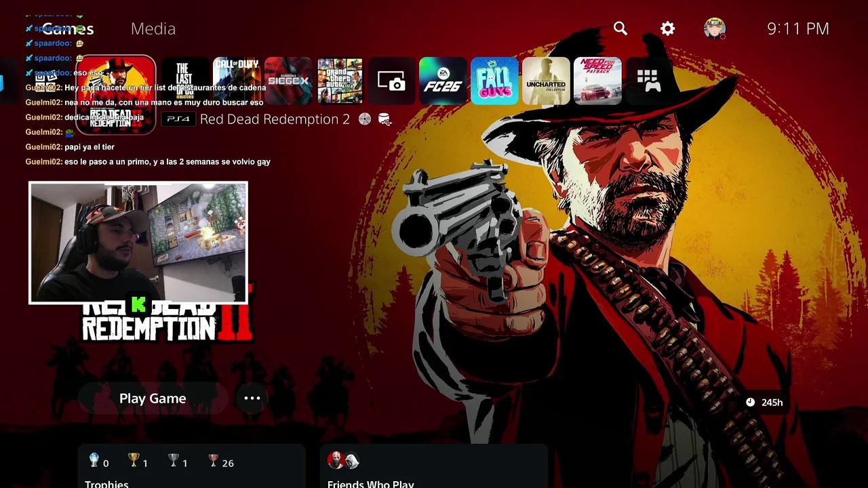Open the Trophies card
This screenshot has height=488, width=868.
coord(191,466)
